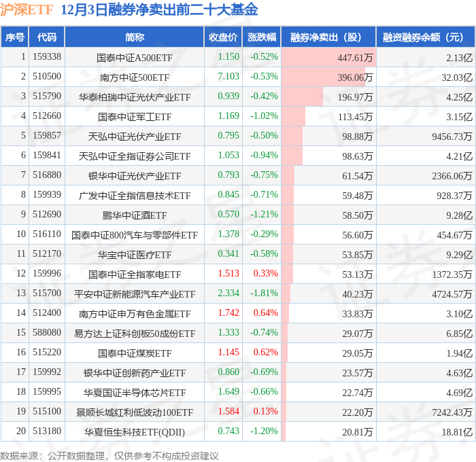Click the balance value 1372.35万
This screenshot has height=462, width=476.
[452, 274]
